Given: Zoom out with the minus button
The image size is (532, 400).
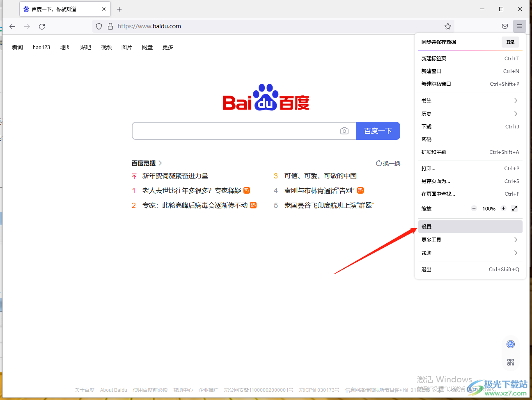Looking at the screenshot, I should (x=474, y=208).
